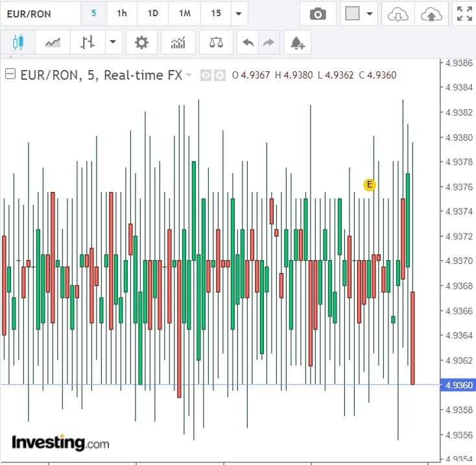
Task: Take a chart snapshot with the camera
Action: (x=318, y=14)
